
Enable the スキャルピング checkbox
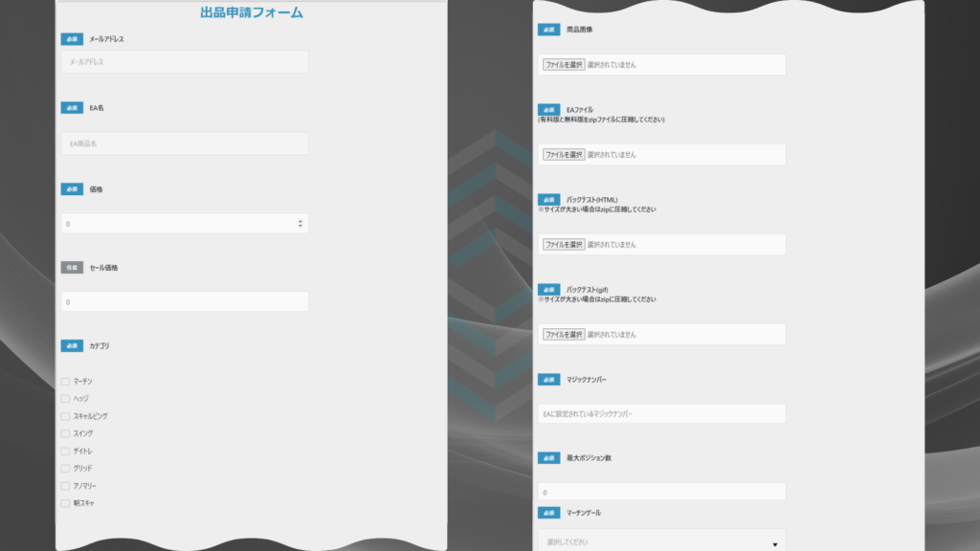click(63, 415)
